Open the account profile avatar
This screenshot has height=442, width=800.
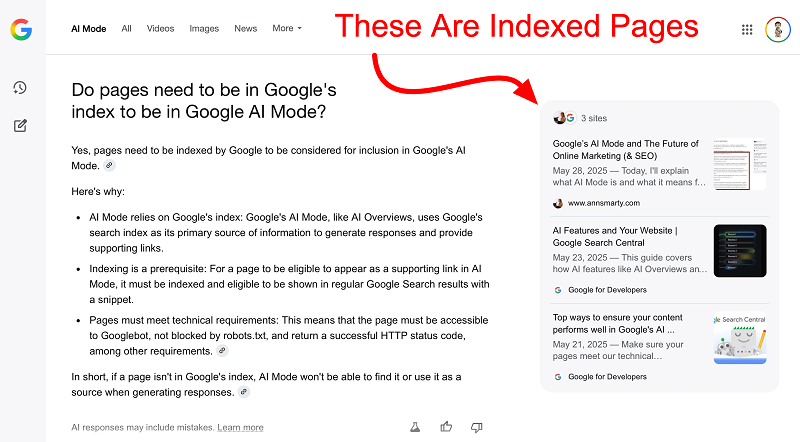[777, 30]
